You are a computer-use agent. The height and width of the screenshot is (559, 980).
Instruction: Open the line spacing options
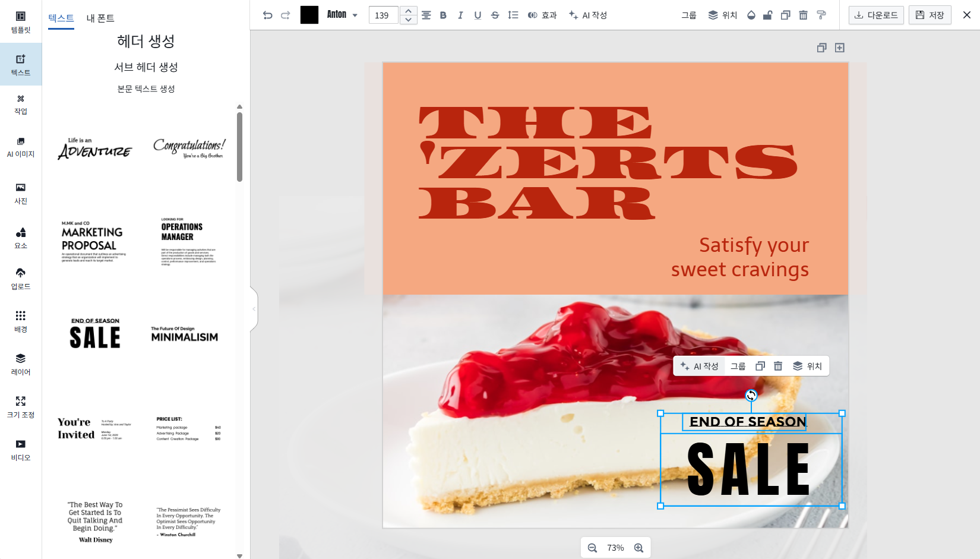click(x=513, y=15)
